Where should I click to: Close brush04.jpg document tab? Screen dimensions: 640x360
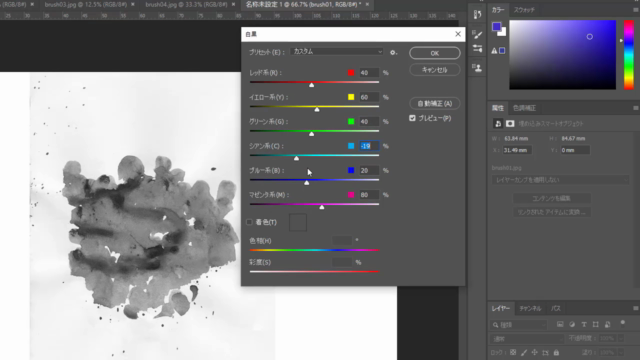[x=233, y=4]
